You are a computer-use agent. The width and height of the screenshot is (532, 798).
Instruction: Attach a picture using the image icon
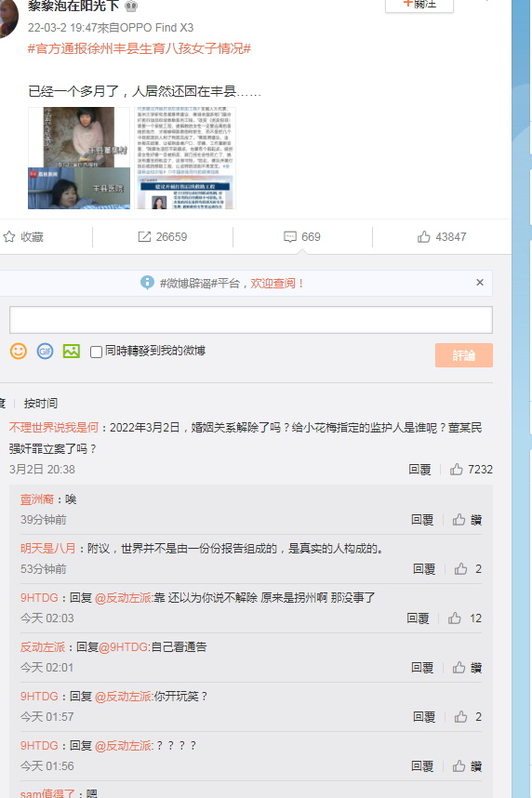[x=72, y=352]
